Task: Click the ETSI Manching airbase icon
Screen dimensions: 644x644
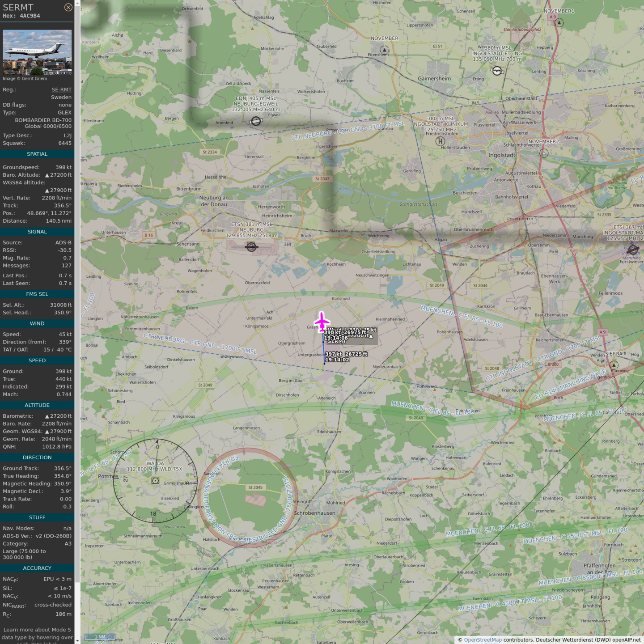Action: [x=633, y=250]
